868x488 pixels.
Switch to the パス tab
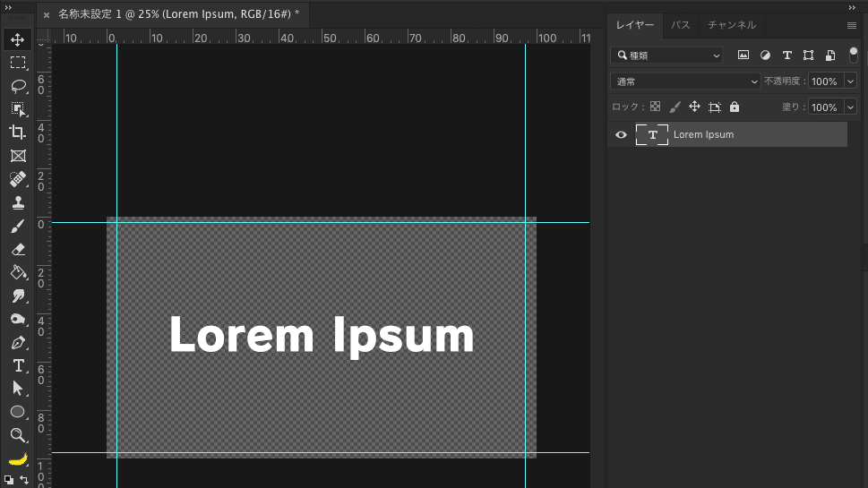coord(681,25)
